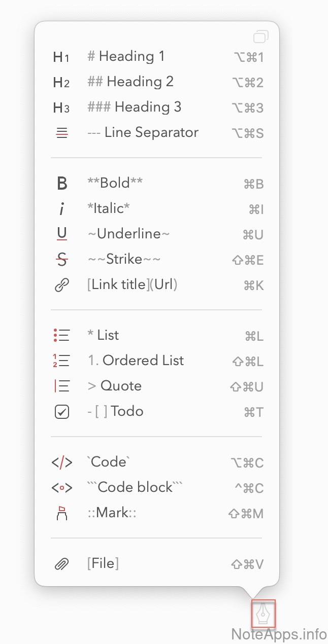
Task: Click the H2 heading icon
Action: click(x=61, y=82)
